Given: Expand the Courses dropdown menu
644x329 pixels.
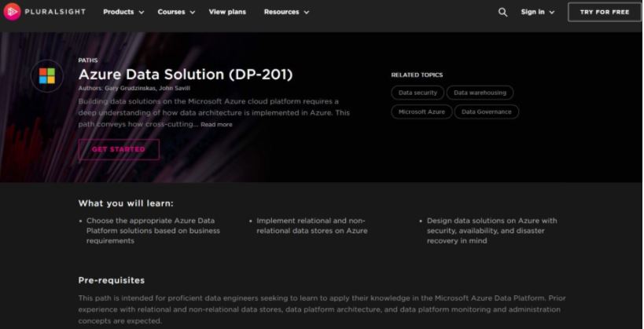Looking at the screenshot, I should click(x=176, y=12).
